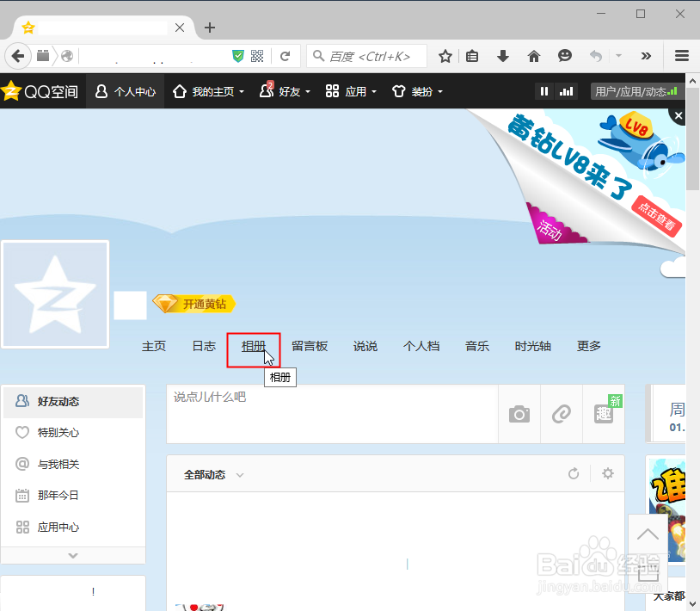The height and width of the screenshot is (611, 700).
Task: Open the 全部动态 filter dropdown
Action: (x=213, y=475)
